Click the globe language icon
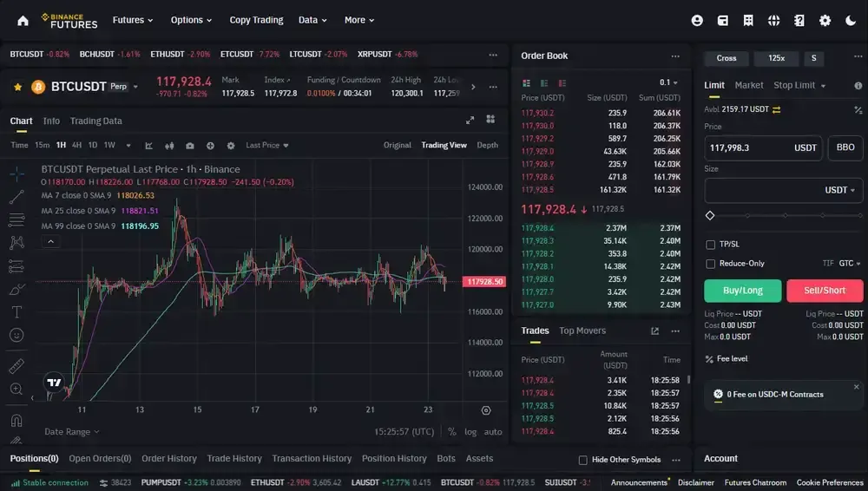This screenshot has height=491, width=868. click(773, 21)
